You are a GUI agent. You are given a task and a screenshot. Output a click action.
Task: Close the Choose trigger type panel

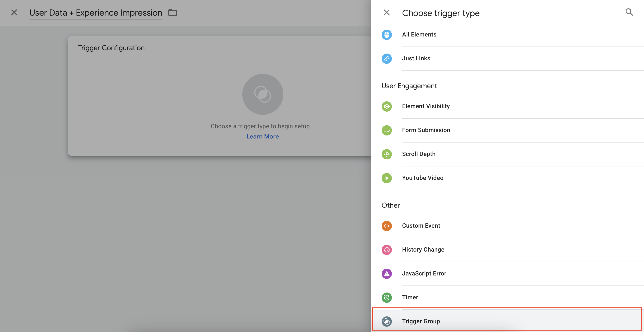pos(387,12)
